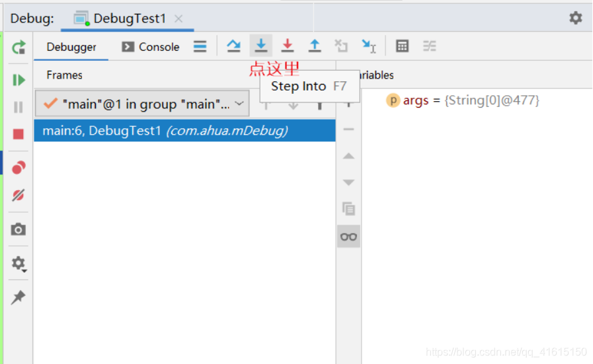Switch to the Debugger tab
The image size is (593, 364).
tap(71, 47)
